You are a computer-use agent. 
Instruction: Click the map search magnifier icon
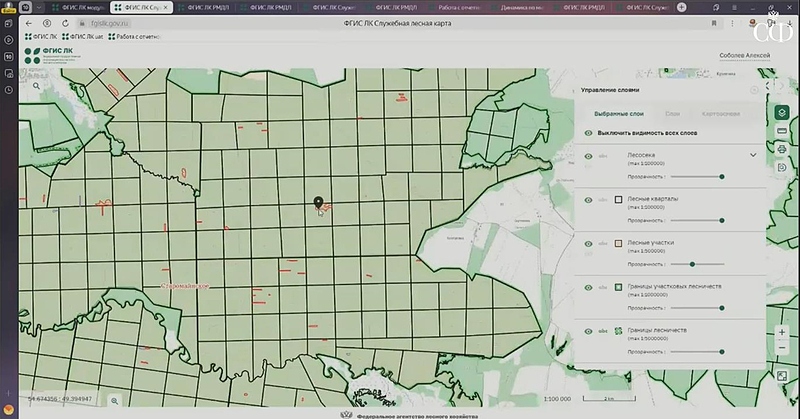click(x=36, y=86)
